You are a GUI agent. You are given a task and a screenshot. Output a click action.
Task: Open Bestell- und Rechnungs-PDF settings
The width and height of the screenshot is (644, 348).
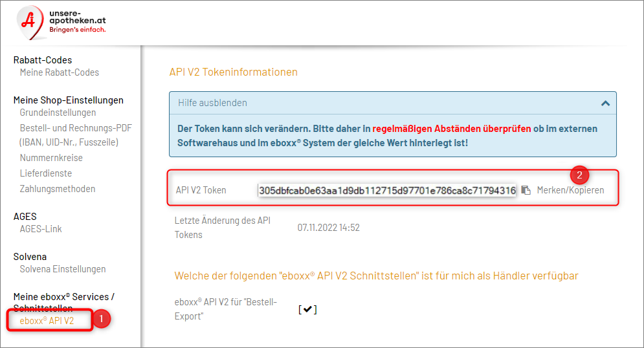[x=76, y=128]
